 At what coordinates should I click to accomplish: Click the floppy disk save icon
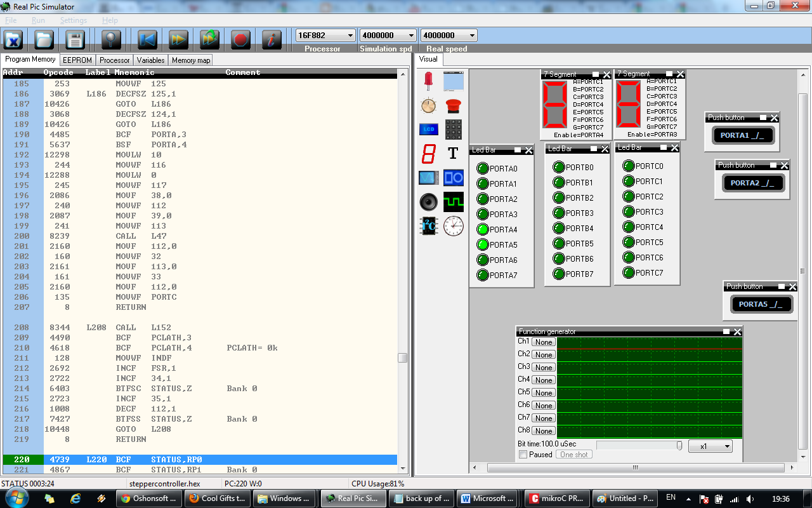[75, 39]
